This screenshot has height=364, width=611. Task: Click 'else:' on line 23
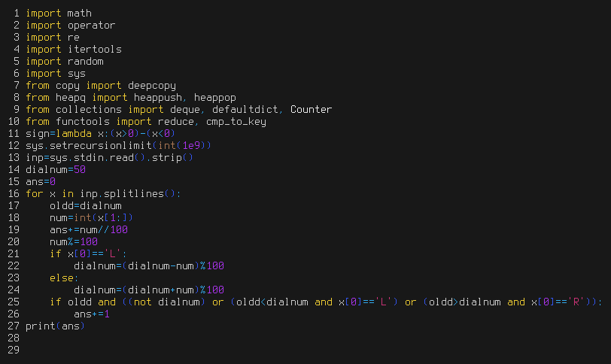coord(64,279)
